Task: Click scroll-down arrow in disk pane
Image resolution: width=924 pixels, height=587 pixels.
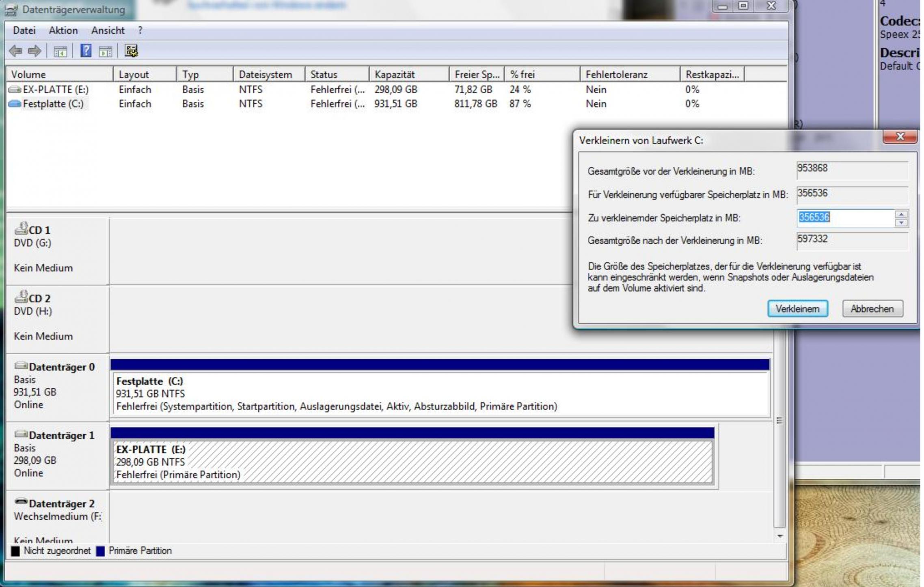Action: [x=780, y=536]
